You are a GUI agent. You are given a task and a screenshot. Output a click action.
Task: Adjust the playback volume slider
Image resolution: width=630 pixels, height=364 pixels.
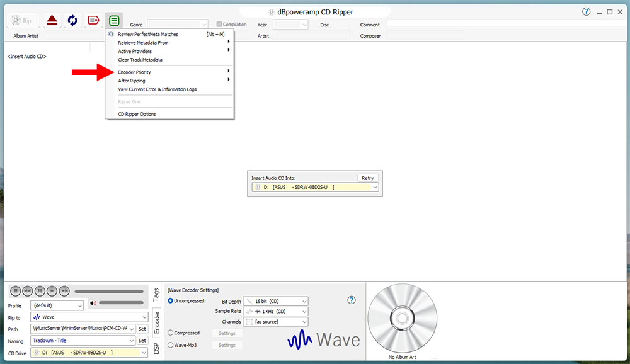(x=120, y=304)
